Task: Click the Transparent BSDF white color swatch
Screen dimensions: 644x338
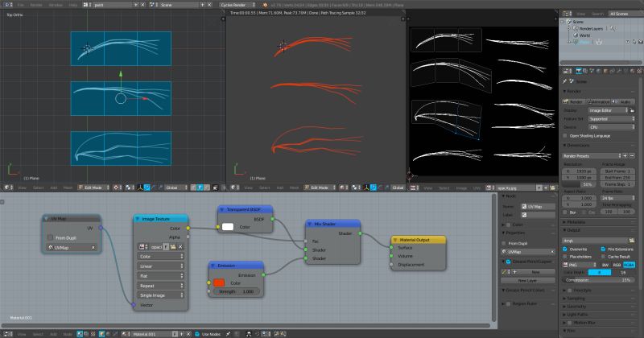Action: coord(228,227)
